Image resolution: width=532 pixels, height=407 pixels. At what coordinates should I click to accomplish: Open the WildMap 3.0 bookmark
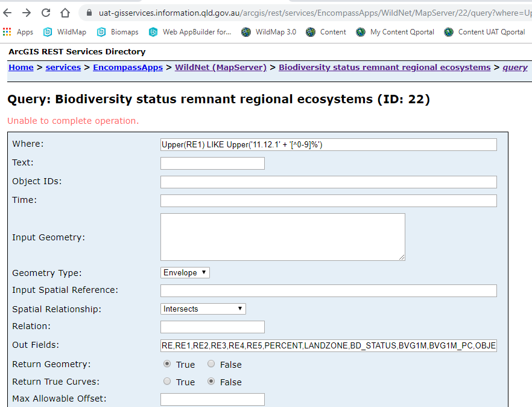[x=269, y=32]
